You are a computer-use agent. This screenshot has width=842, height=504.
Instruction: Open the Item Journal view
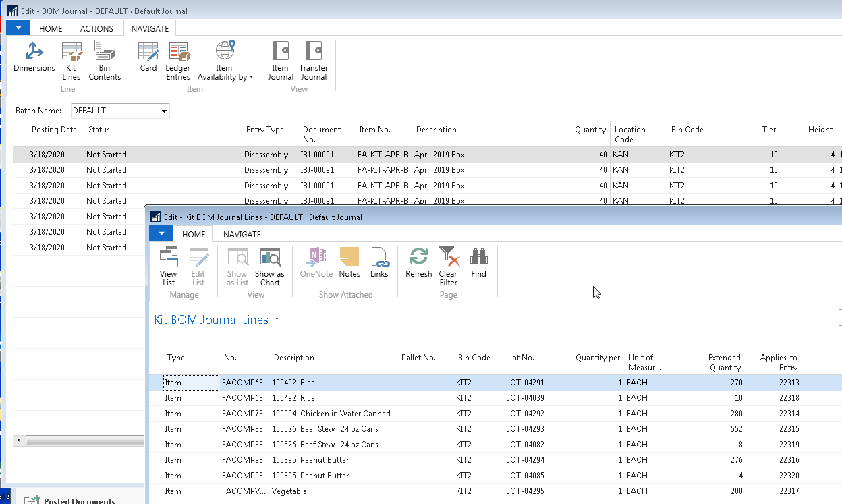281,60
